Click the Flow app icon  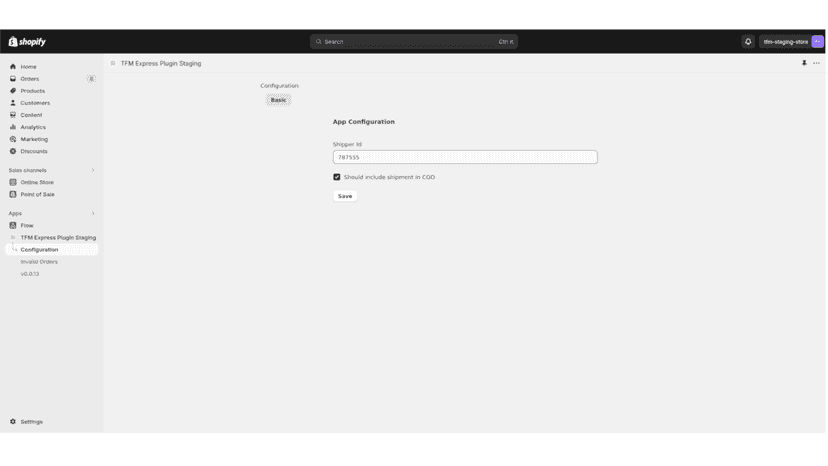point(13,226)
